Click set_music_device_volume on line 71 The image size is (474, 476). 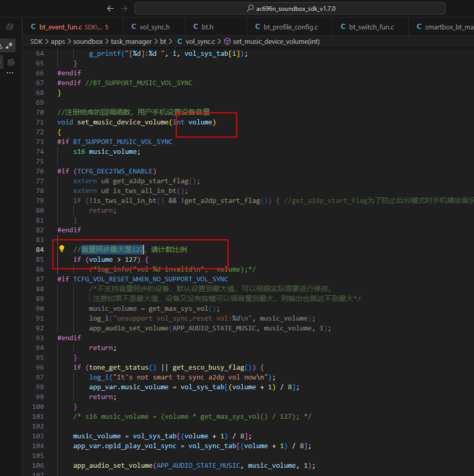tap(123, 122)
